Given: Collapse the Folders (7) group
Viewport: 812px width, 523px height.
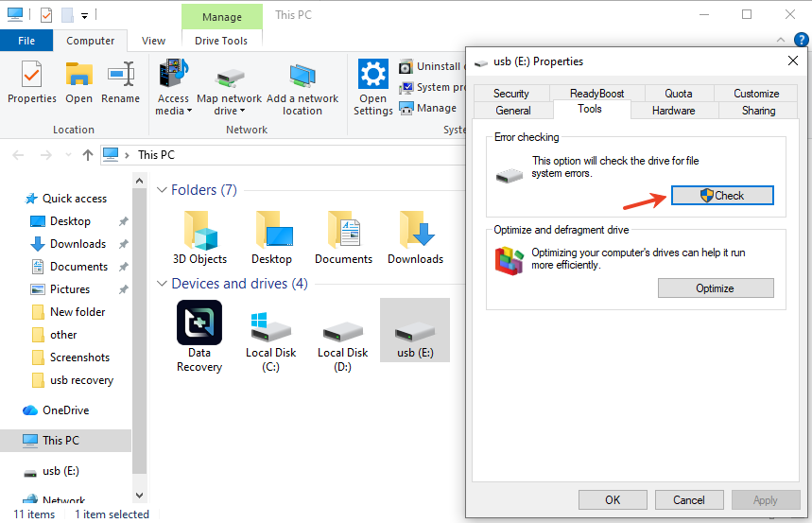Looking at the screenshot, I should coord(162,190).
